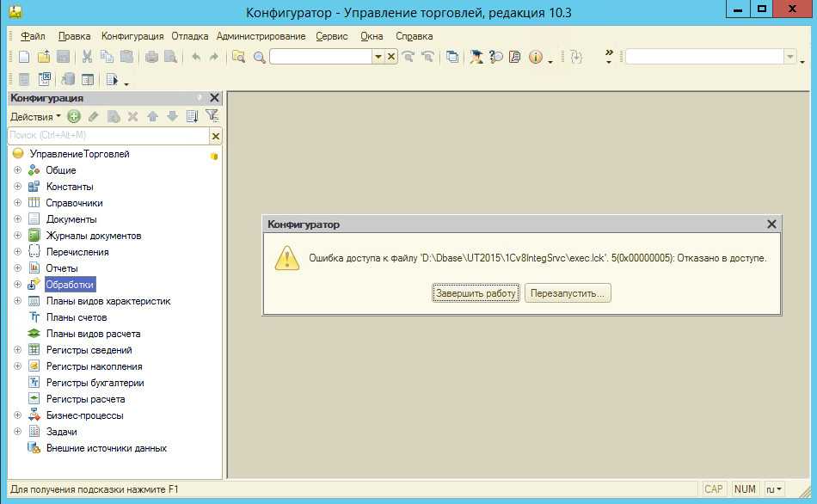The height and width of the screenshot is (504, 817).
Task: Select Регистры бухгалтерии in the tree
Action: tap(95, 383)
